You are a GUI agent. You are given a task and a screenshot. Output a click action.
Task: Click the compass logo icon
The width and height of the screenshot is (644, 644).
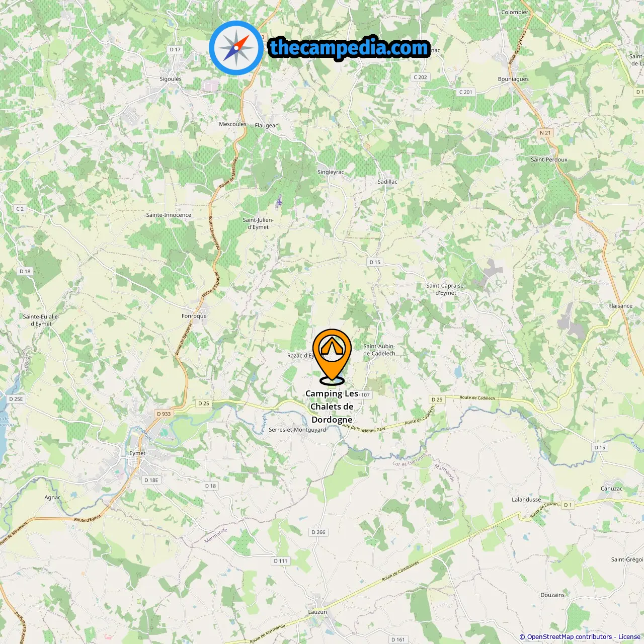pos(236,48)
